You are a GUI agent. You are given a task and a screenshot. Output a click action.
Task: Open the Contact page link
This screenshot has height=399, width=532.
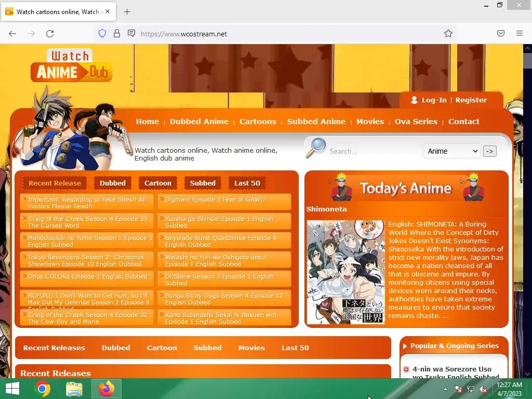coord(464,122)
